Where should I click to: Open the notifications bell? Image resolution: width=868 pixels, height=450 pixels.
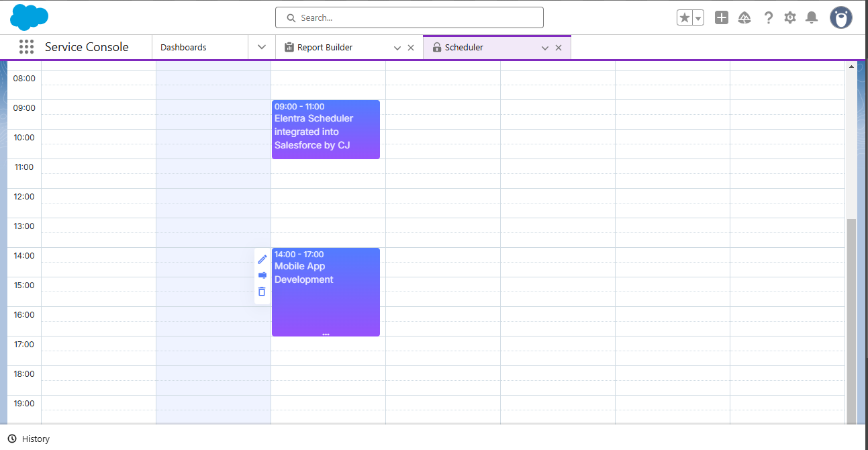[x=812, y=18]
